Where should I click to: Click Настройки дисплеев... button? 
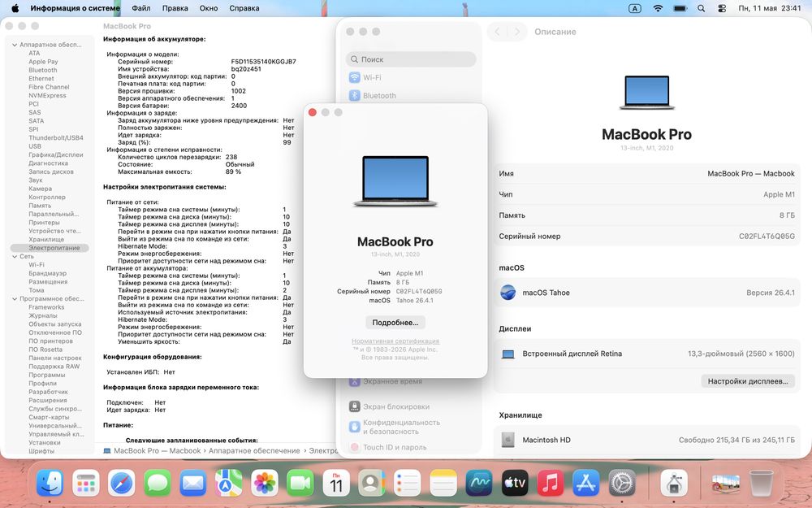(748, 381)
